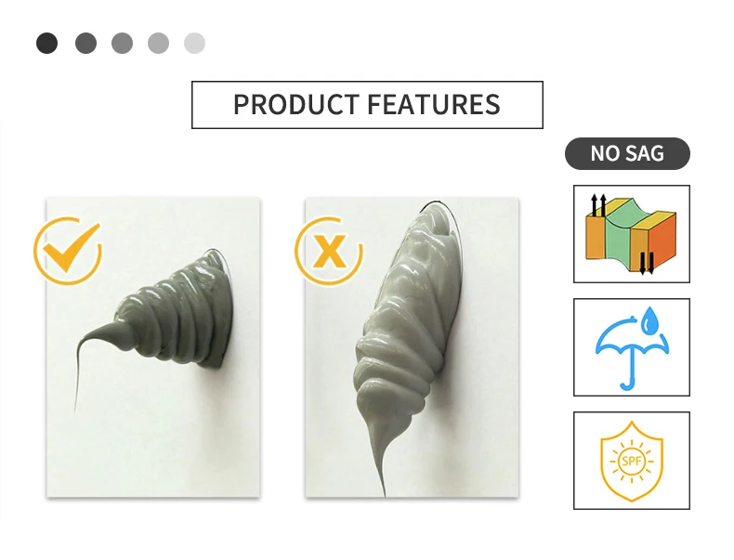Select the second dark gray dot
This screenshot has width=734, height=560.
tap(85, 43)
